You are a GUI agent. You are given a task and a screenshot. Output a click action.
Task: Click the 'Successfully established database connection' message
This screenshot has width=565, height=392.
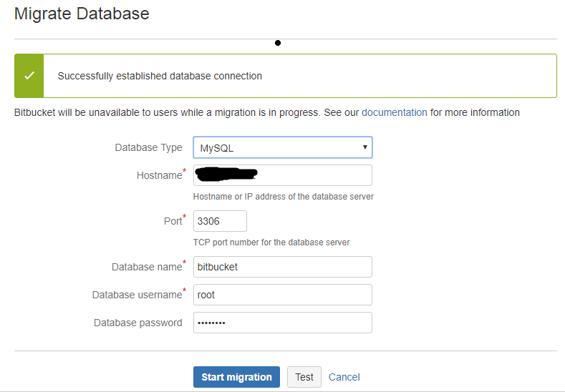tap(160, 76)
